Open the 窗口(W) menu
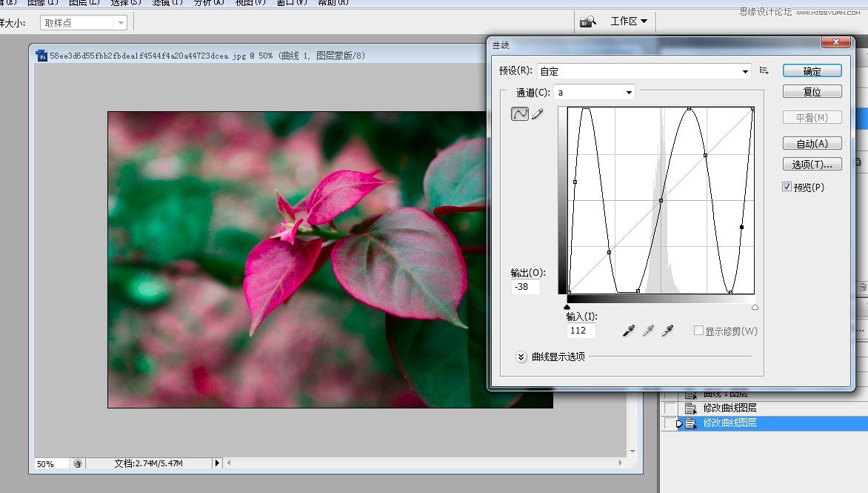868x493 pixels. coord(292,2)
